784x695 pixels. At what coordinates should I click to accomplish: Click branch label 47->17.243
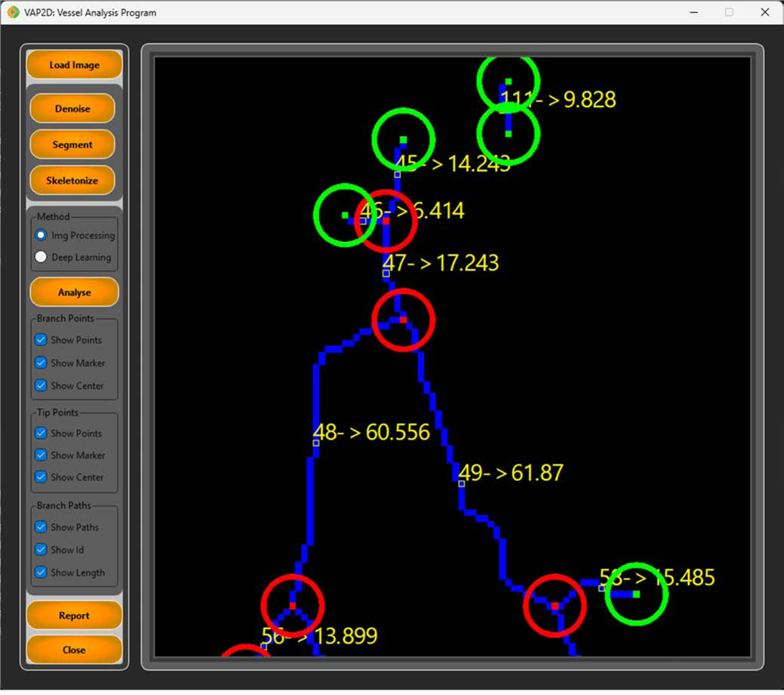coord(441,263)
